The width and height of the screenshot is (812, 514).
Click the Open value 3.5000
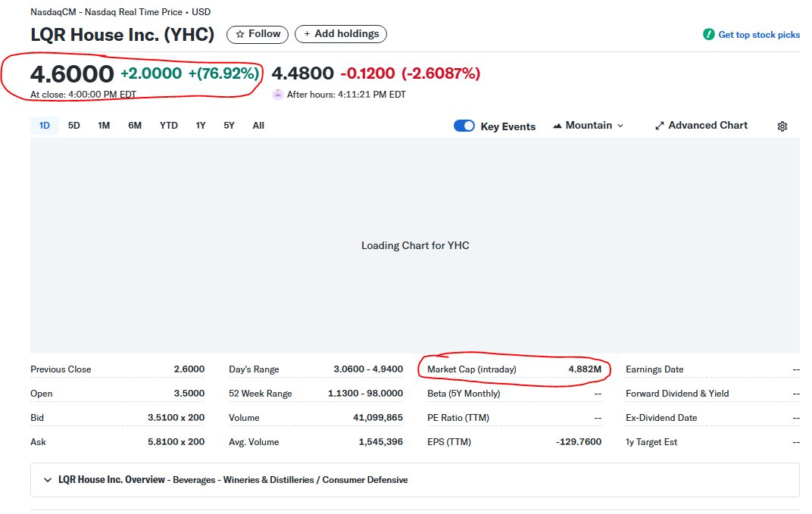189,394
